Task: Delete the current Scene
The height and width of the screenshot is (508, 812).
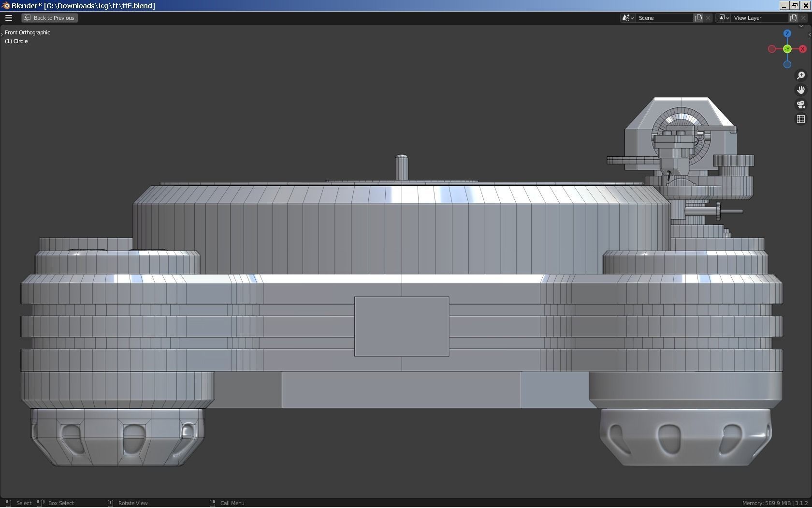Action: pos(708,18)
